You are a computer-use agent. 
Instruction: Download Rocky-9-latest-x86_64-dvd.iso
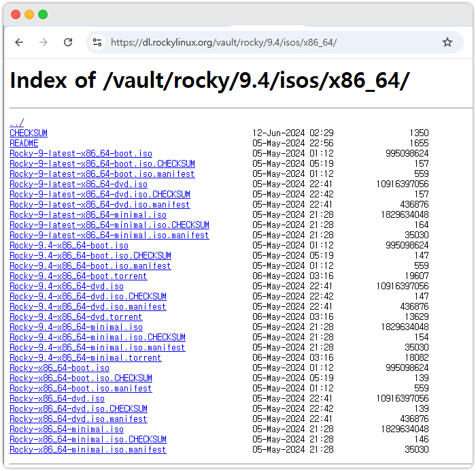point(78,184)
